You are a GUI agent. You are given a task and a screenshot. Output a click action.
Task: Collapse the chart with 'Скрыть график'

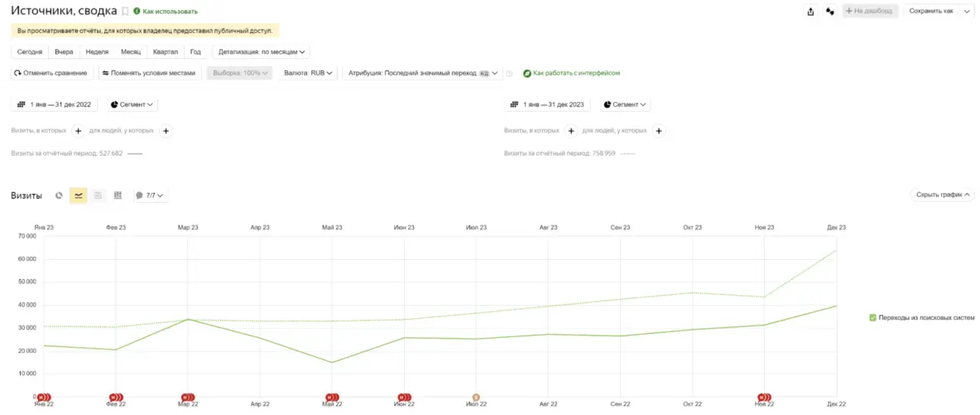click(x=942, y=195)
